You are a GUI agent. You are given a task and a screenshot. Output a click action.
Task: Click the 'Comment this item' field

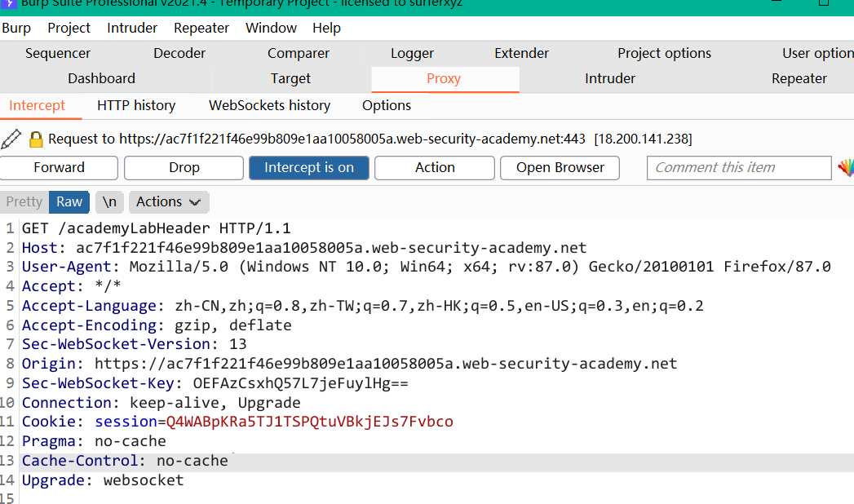pyautogui.click(x=739, y=168)
